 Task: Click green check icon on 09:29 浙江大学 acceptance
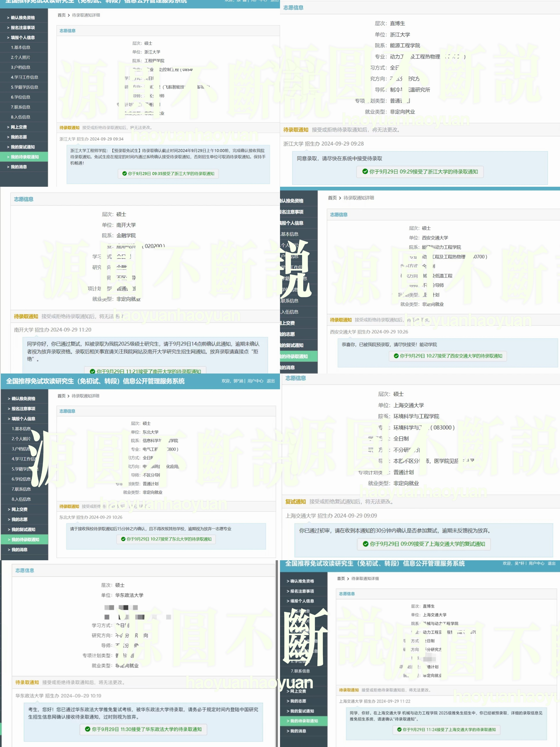tap(365, 172)
